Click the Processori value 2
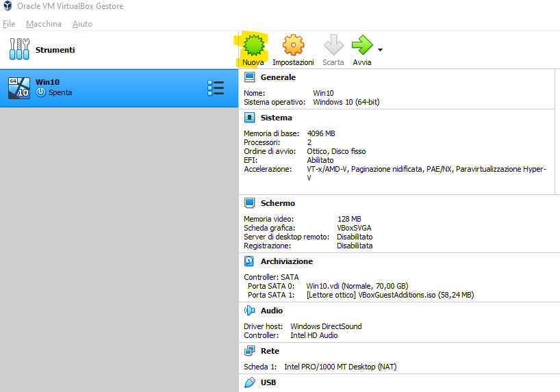The width and height of the screenshot is (560, 392). click(x=309, y=142)
